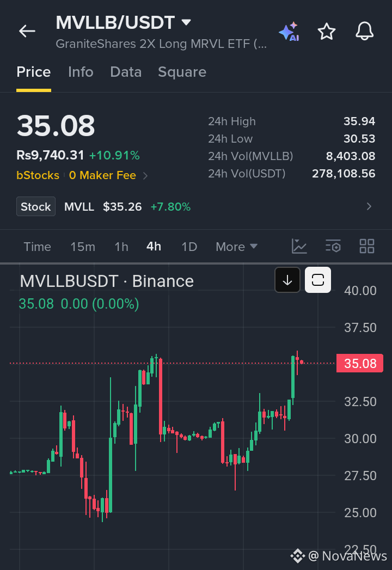Click the Rs9,740.31 converted price
The height and width of the screenshot is (570, 392).
(50, 155)
